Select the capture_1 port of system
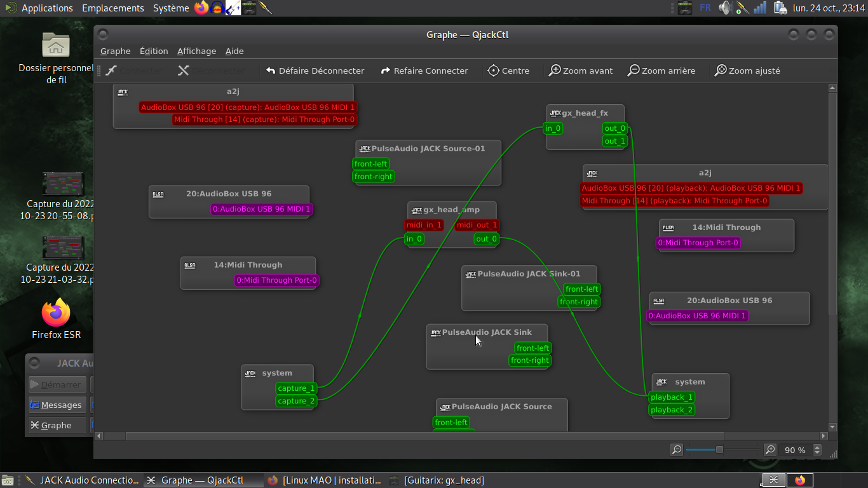 (296, 388)
